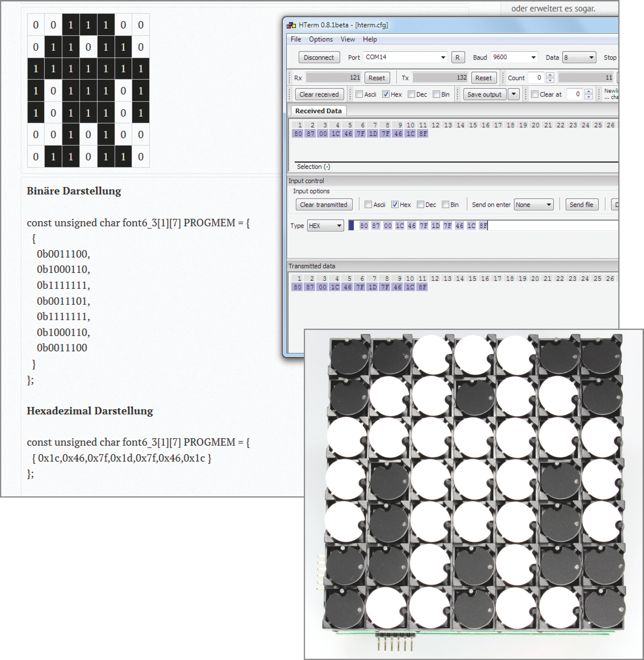Enable Ascii checkbox for received data
The width and height of the screenshot is (644, 660).
[x=359, y=94]
